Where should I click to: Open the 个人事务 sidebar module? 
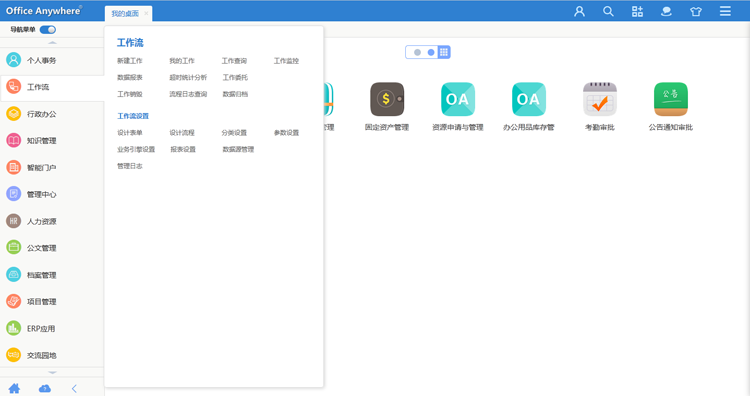point(52,60)
